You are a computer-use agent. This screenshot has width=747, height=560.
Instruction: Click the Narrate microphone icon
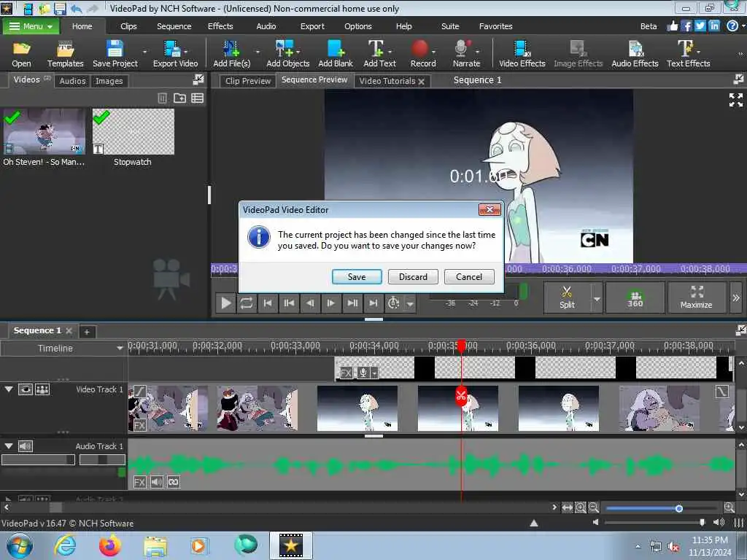click(462, 50)
